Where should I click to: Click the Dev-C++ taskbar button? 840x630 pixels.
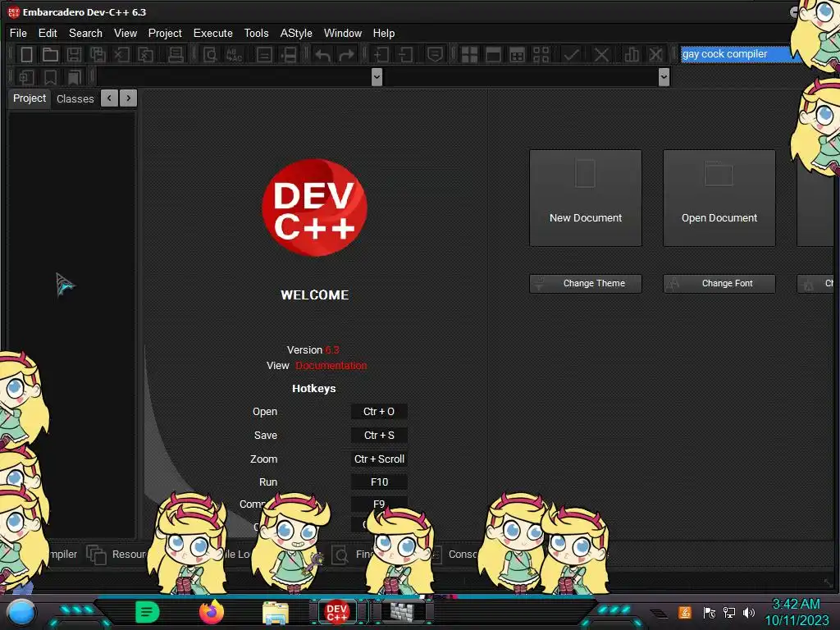point(336,612)
